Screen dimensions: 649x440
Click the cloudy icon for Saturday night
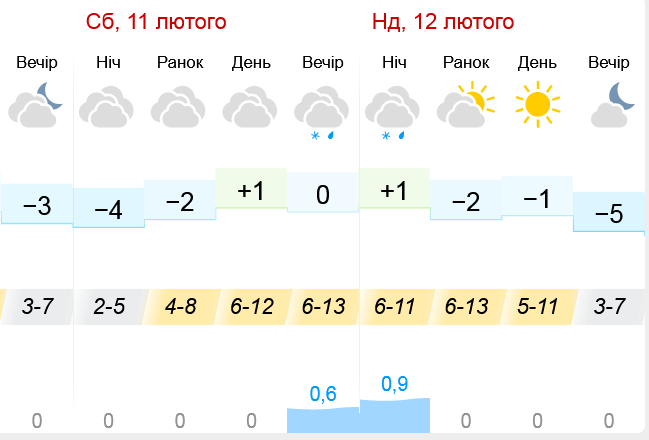coord(106,107)
